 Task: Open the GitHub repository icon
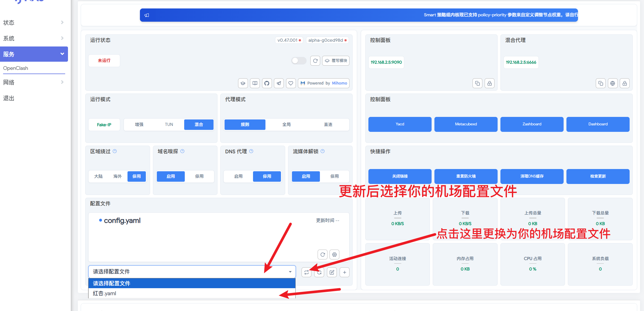(x=267, y=83)
